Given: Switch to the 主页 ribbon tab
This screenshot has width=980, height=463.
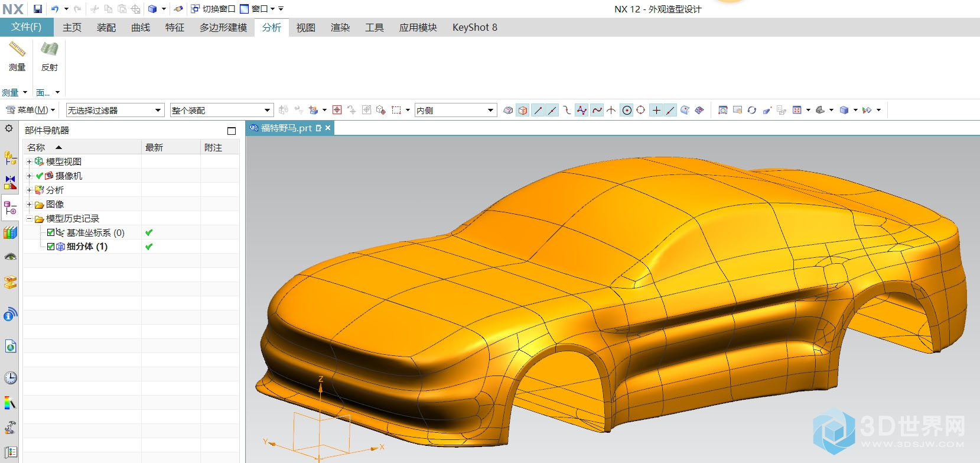Looking at the screenshot, I should (72, 27).
